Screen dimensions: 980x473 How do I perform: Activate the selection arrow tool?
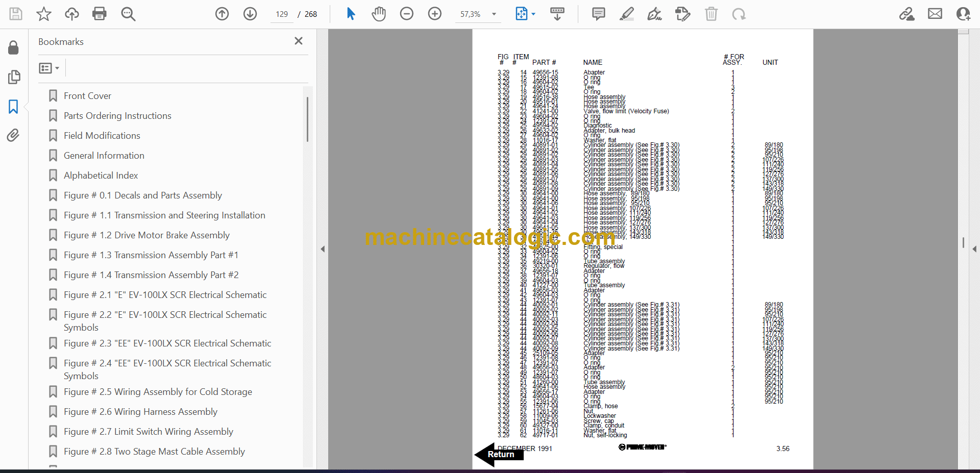click(x=351, y=14)
